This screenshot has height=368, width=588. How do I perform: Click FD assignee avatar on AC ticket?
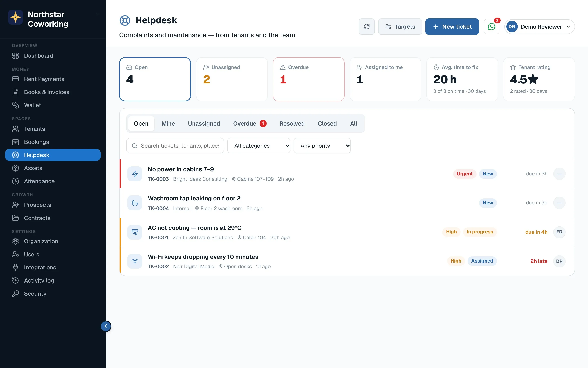tap(559, 232)
